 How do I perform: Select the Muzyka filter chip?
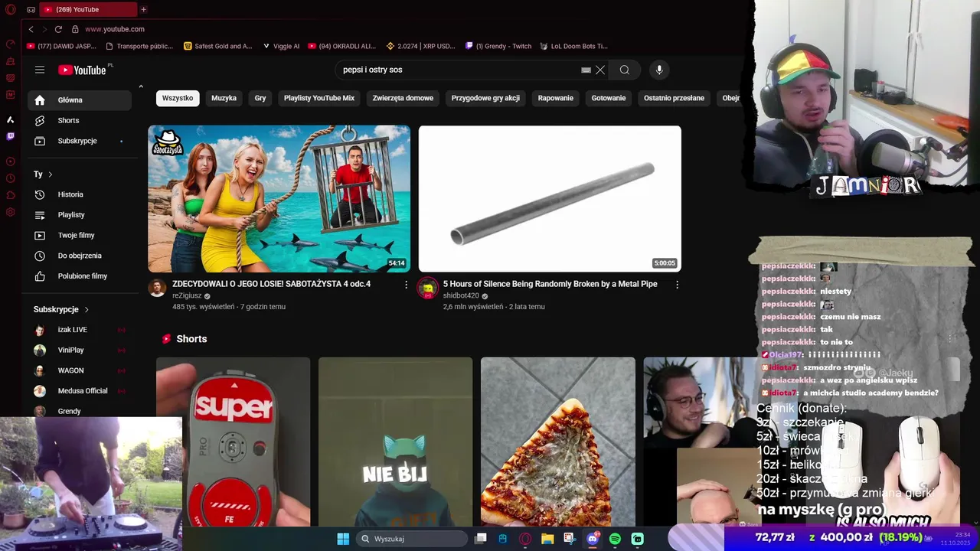224,98
